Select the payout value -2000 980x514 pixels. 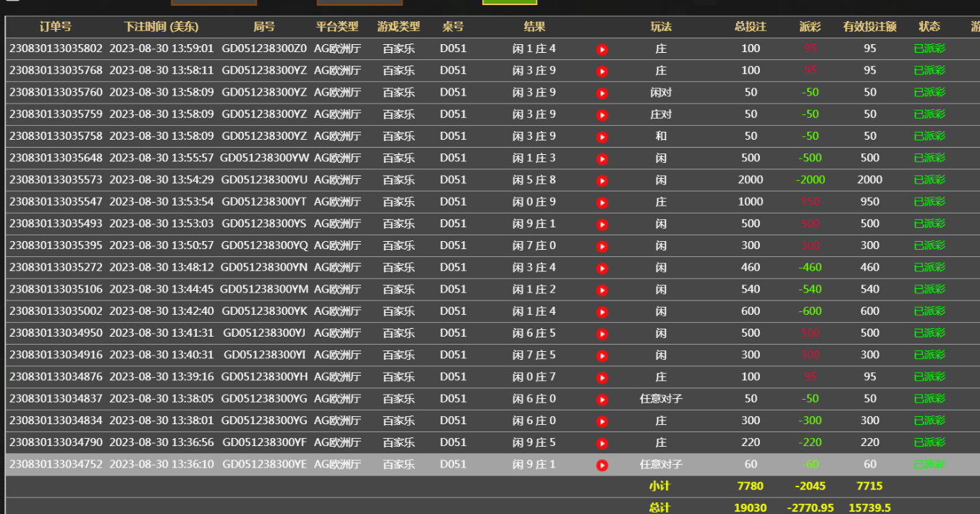tap(811, 180)
